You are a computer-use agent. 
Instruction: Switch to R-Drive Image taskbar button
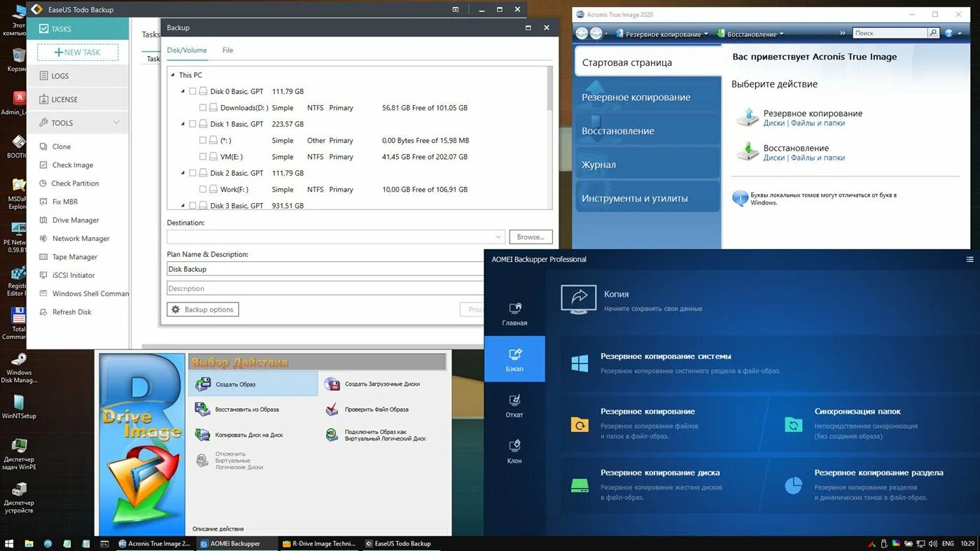318,543
